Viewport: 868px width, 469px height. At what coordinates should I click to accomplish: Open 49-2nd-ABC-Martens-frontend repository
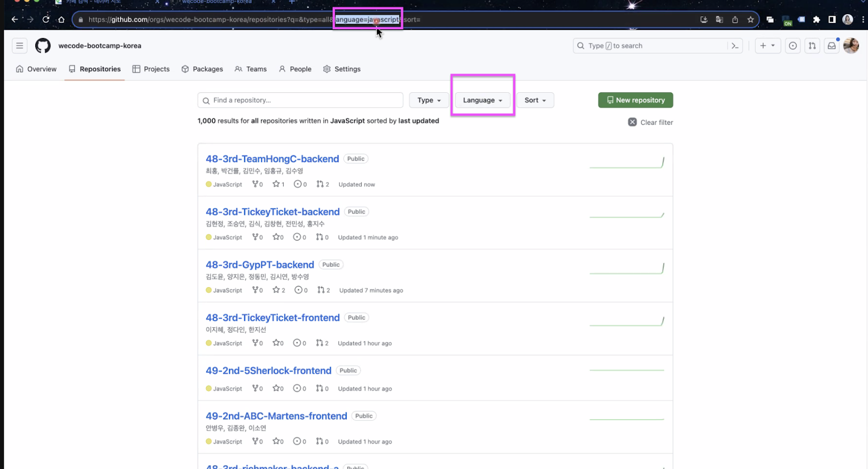click(x=276, y=416)
